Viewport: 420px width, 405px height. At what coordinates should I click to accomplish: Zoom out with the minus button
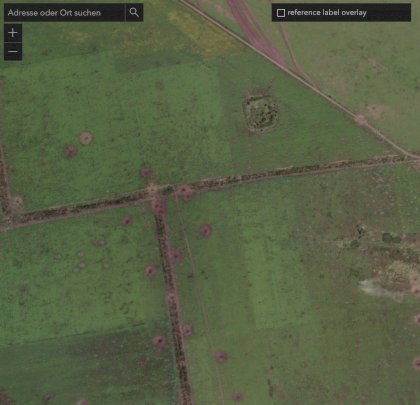13,51
